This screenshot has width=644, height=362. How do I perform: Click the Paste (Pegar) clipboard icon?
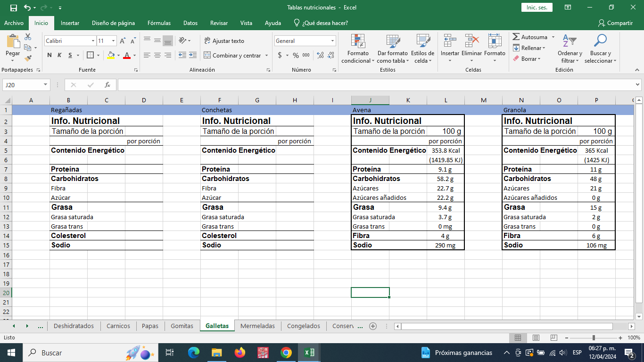pyautogui.click(x=13, y=41)
